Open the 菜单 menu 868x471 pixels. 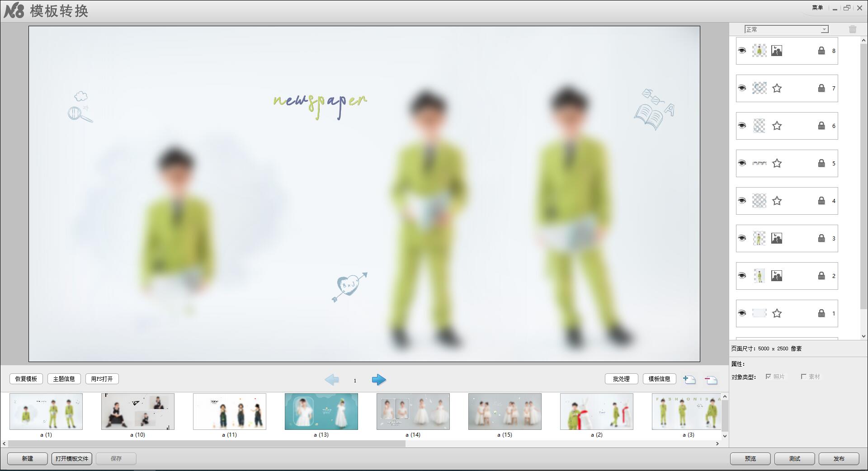pyautogui.click(x=817, y=8)
